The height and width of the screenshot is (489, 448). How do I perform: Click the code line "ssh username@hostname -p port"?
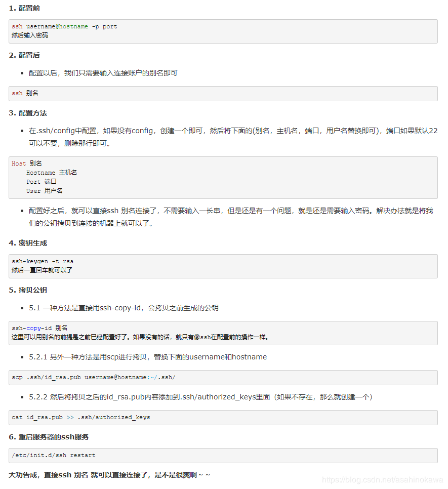pos(64,26)
